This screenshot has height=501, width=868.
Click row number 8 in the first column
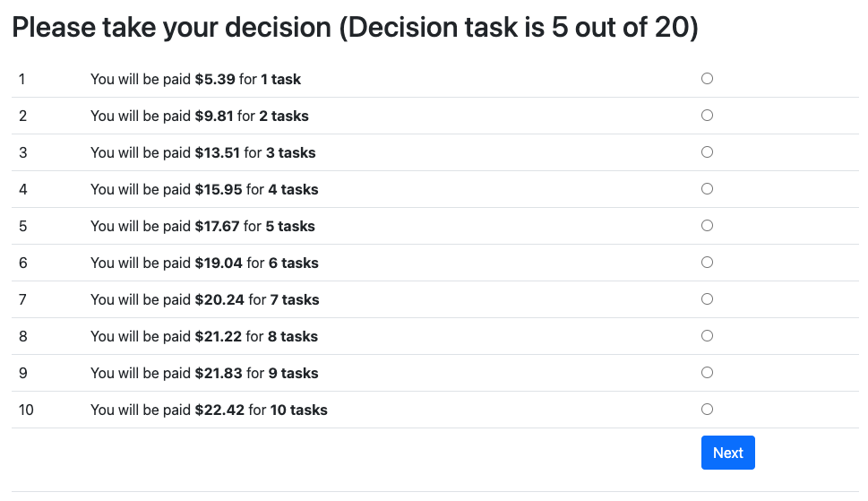(23, 336)
